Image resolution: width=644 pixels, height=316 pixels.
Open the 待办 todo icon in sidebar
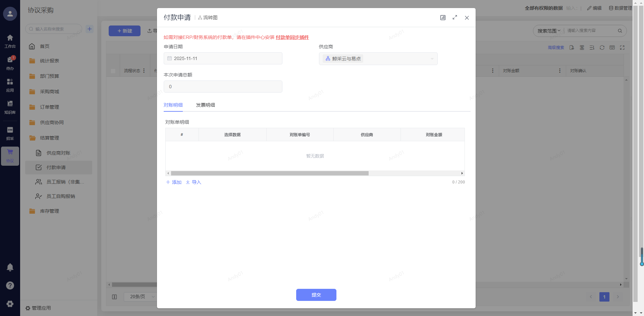click(x=10, y=60)
